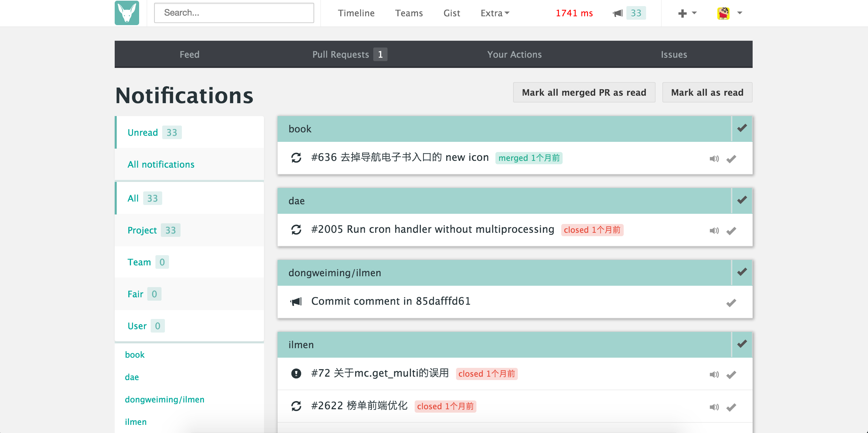Mark the ilmen group as read
This screenshot has height=433, width=868.
742,344
